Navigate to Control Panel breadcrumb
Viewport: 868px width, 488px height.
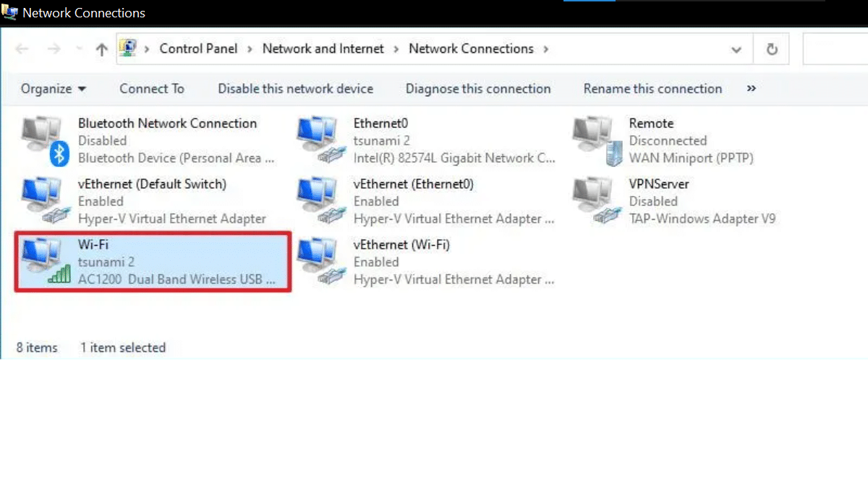[198, 48]
